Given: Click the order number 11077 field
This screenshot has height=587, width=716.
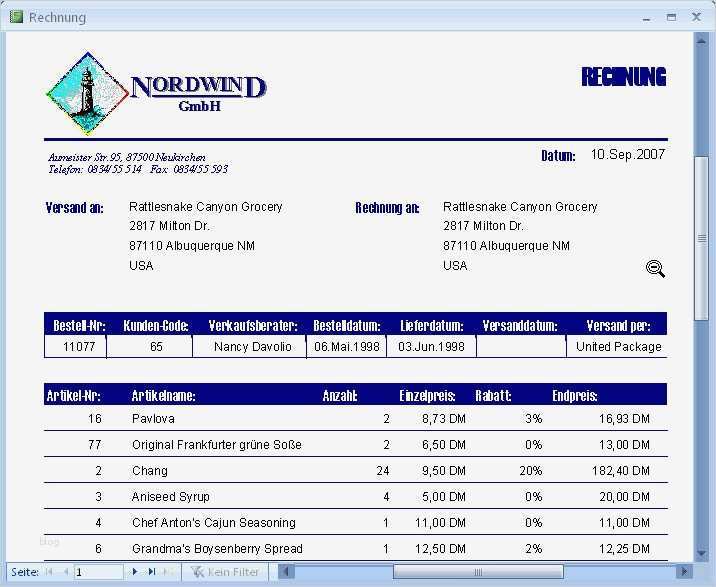Looking at the screenshot, I should pos(79,347).
